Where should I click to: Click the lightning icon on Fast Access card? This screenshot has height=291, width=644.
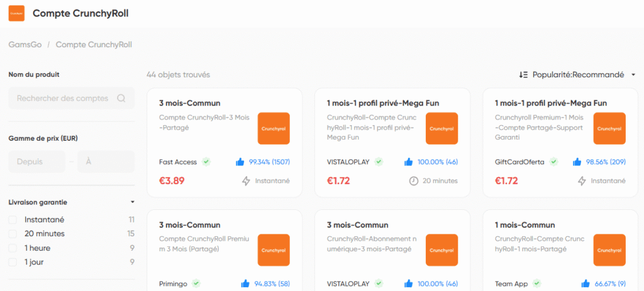246,181
